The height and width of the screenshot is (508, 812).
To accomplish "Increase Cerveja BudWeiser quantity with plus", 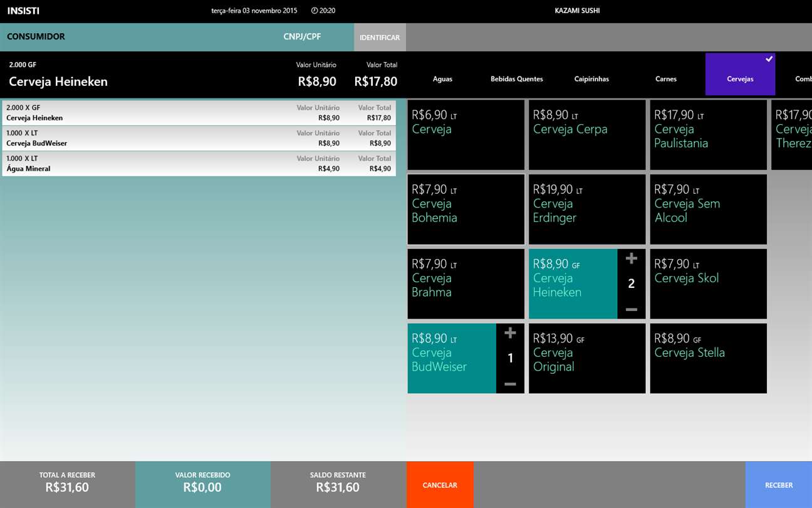I will pos(510,333).
